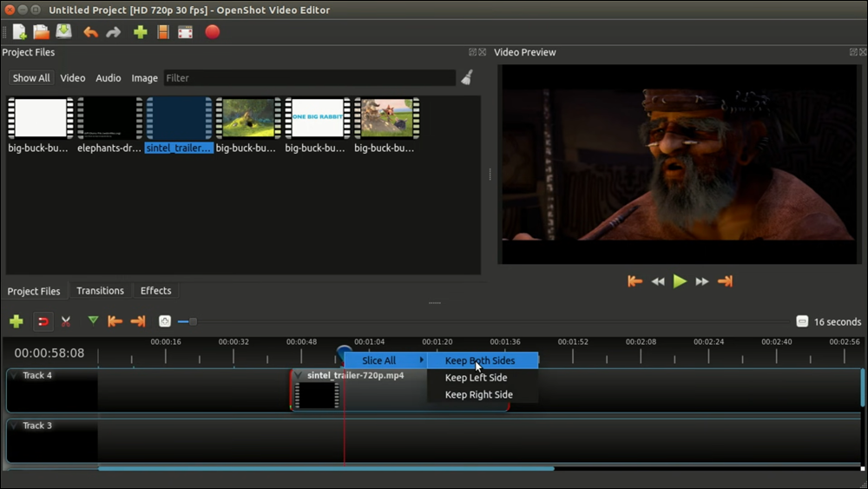Click the sintel_trailer-720p.mp4 clip thumbnail
Image resolution: width=868 pixels, height=489 pixels.
(x=317, y=395)
